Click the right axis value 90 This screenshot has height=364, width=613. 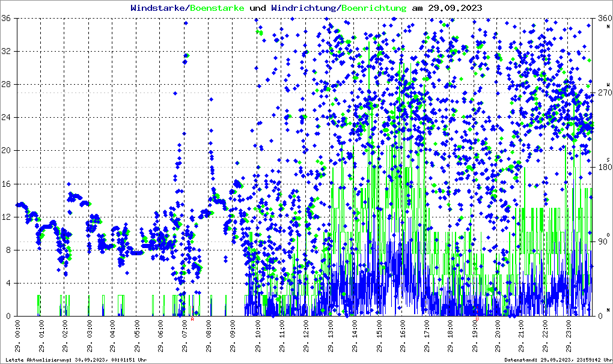pos(602,241)
